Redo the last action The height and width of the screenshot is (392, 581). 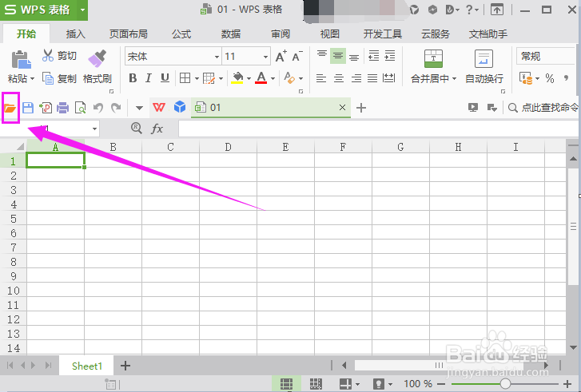pyautogui.click(x=116, y=108)
